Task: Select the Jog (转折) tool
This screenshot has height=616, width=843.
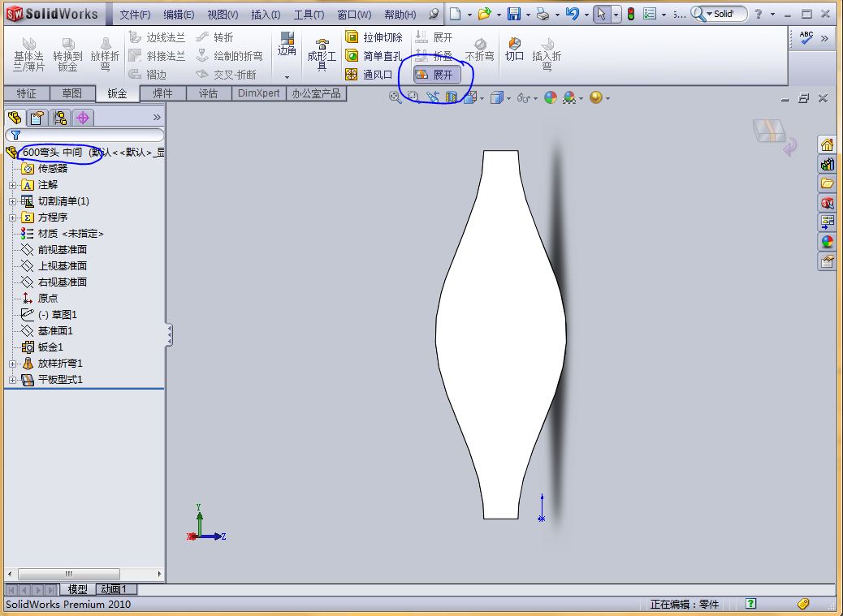Action: 214,37
